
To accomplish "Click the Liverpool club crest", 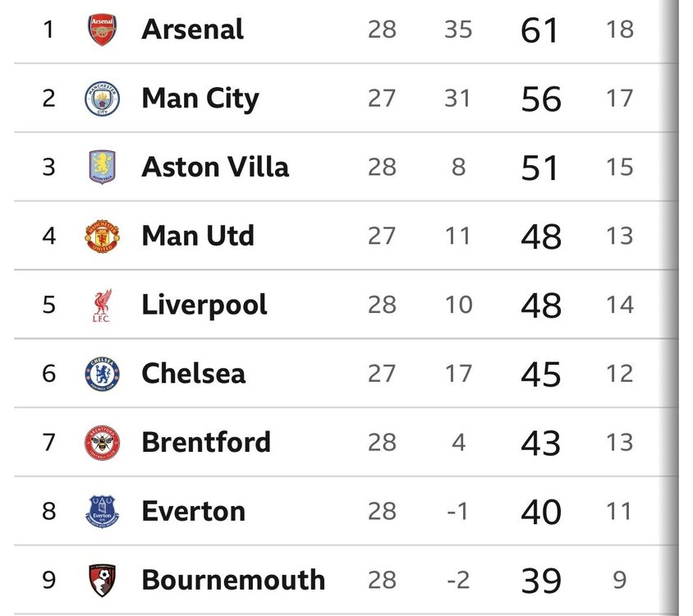I will [102, 306].
